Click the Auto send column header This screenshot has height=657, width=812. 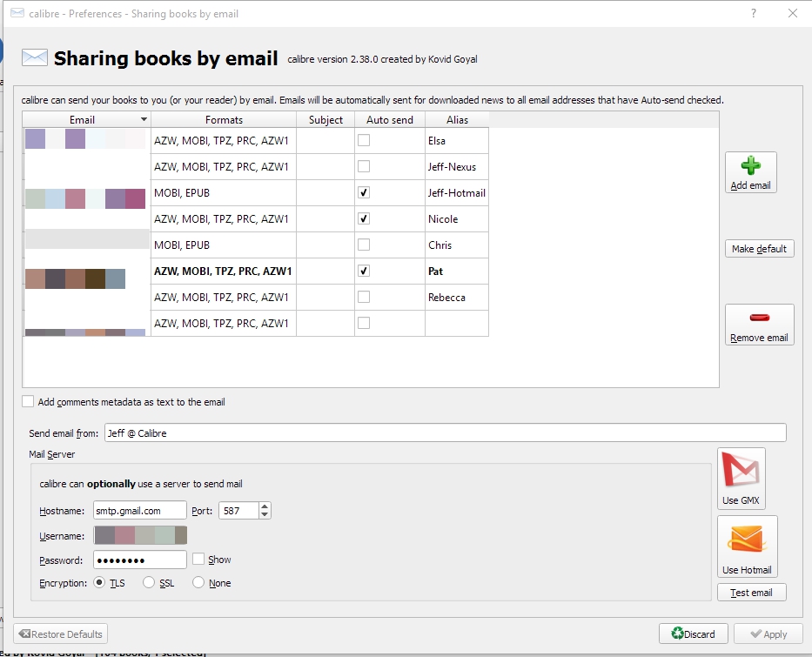(x=390, y=119)
